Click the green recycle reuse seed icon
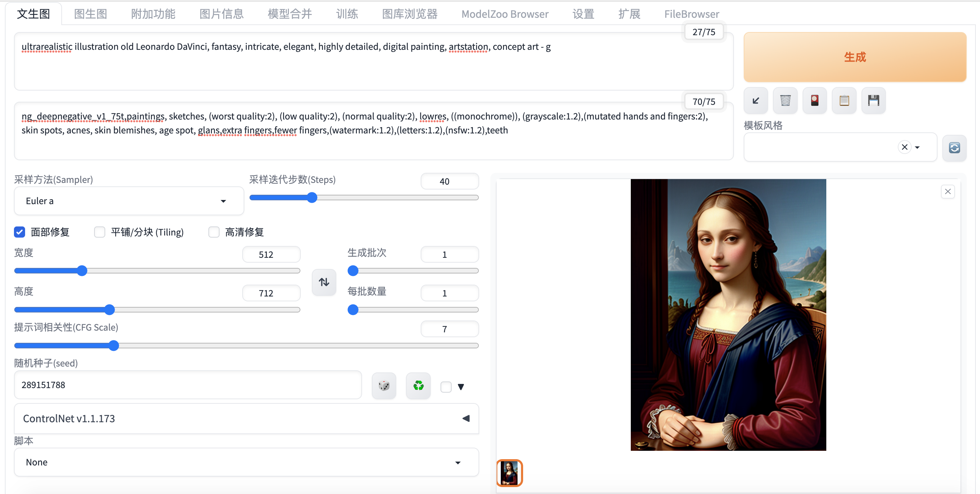Image resolution: width=980 pixels, height=494 pixels. (x=418, y=386)
